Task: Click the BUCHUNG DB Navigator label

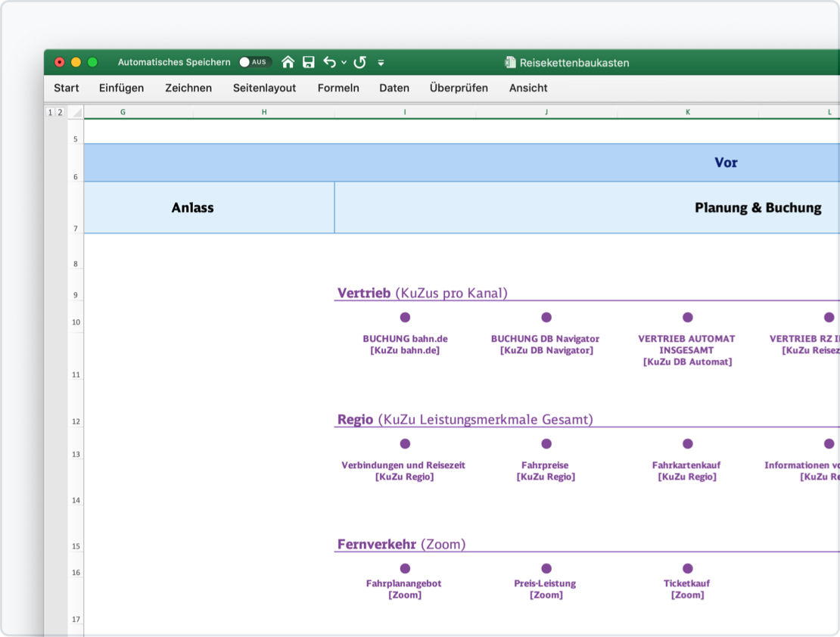Action: [546, 344]
